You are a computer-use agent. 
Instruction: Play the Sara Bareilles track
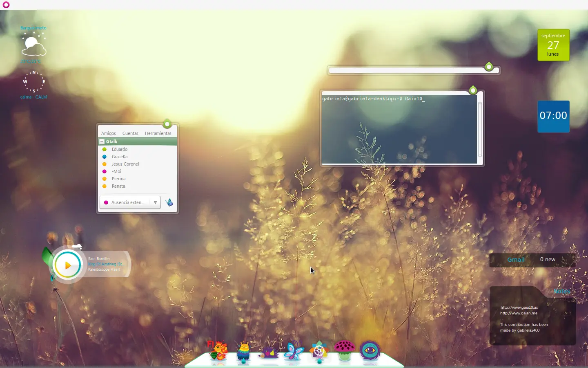68,265
